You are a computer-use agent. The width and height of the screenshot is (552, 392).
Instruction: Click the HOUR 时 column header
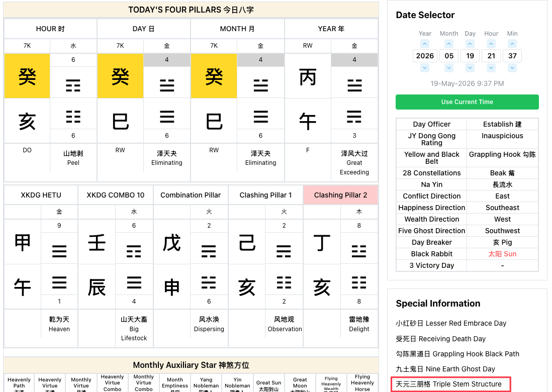click(50, 29)
